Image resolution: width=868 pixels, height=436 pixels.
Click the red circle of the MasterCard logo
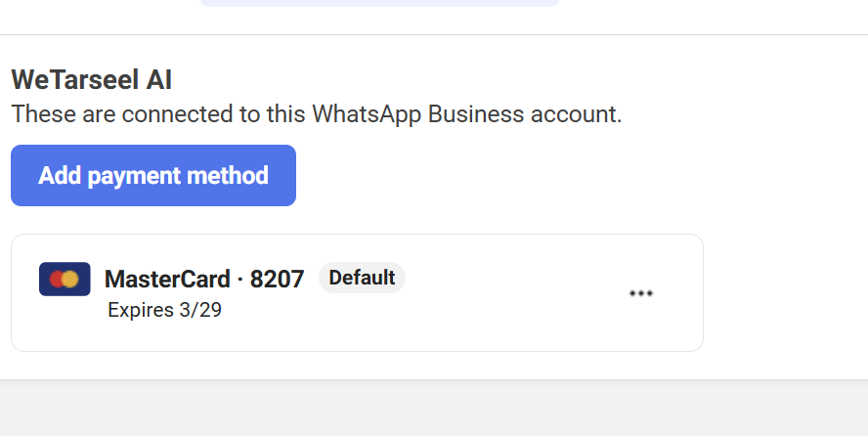coord(56,279)
